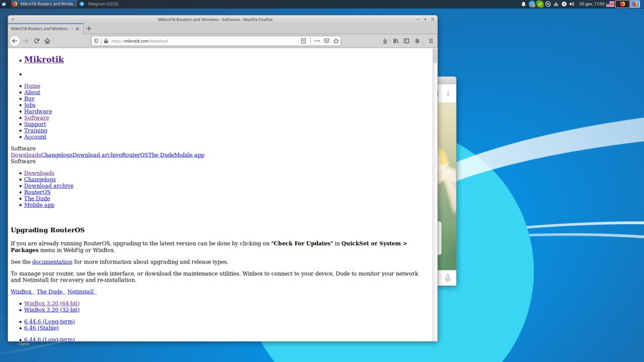Open applications menu at panel left
Viewport: 644px width, 362px height.
[x=4, y=4]
